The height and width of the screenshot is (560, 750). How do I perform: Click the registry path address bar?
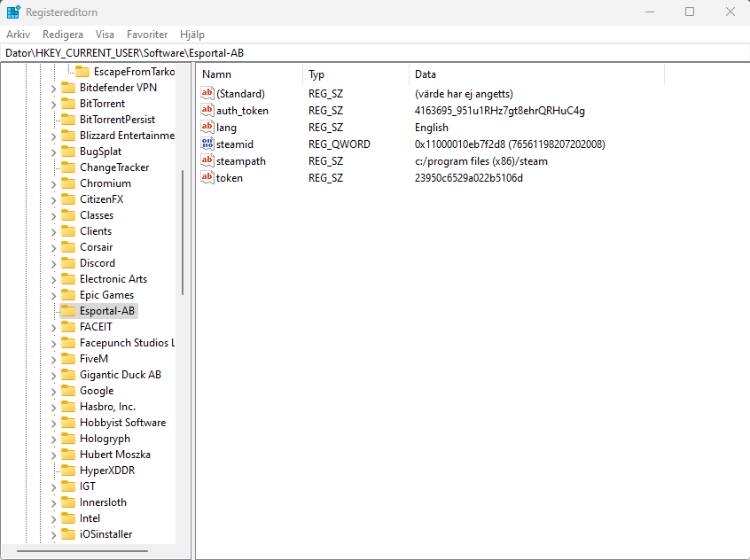(375, 52)
